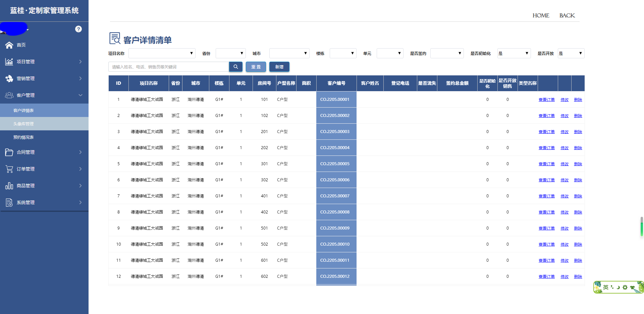Click 修改 in row ID 10
The width and height of the screenshot is (644, 314).
(565, 244)
